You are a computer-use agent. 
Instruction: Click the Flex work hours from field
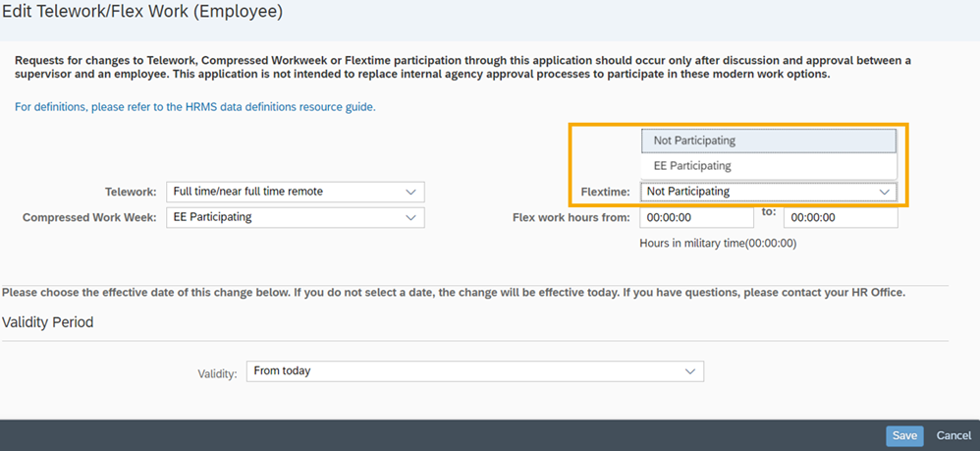697,217
